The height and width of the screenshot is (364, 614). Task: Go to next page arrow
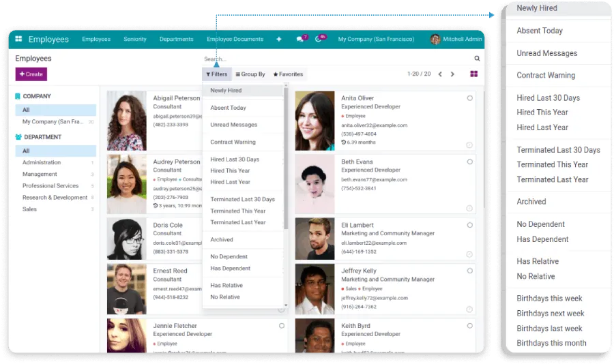tap(452, 74)
